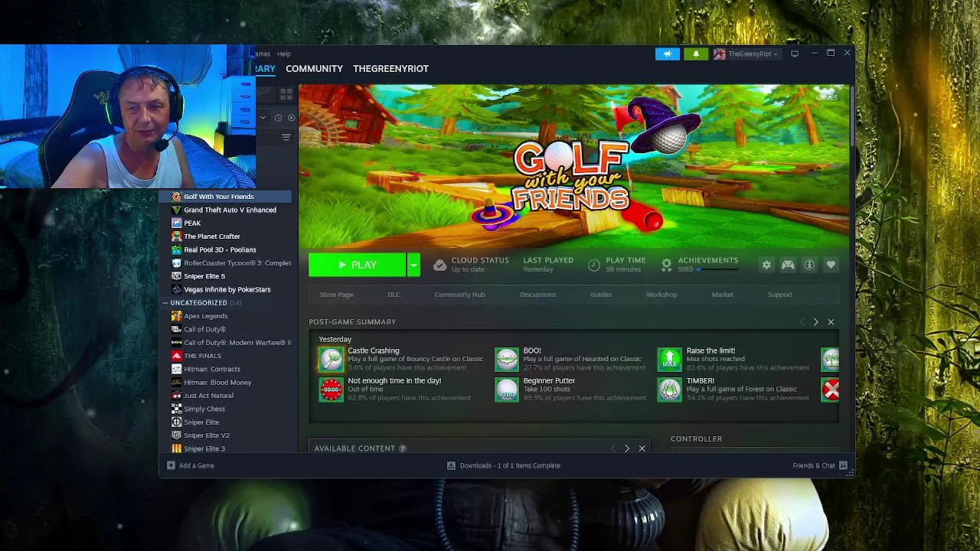The width and height of the screenshot is (980, 551).
Task: Open controller layout gamepad icon
Action: tap(788, 265)
